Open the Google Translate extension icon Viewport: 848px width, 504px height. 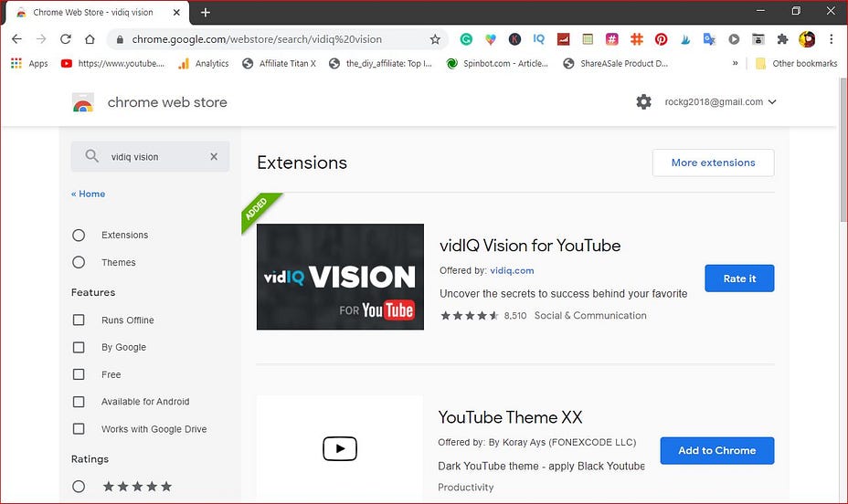[709, 39]
